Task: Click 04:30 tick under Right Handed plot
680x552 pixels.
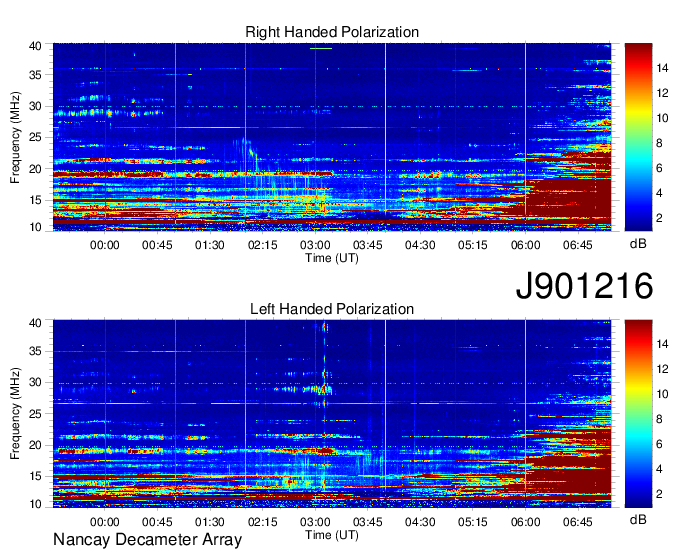Action: 420,245
